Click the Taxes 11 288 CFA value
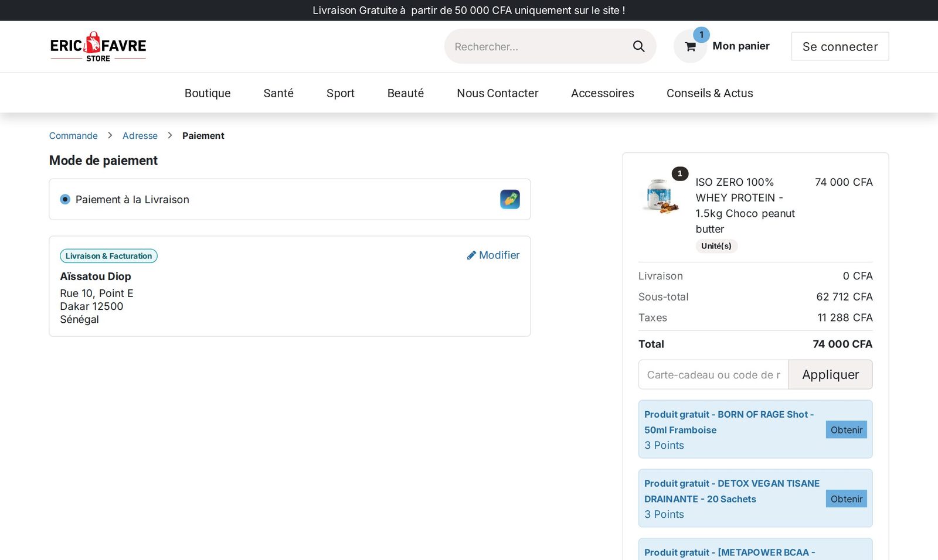Viewport: 938px width, 560px height. point(845,317)
